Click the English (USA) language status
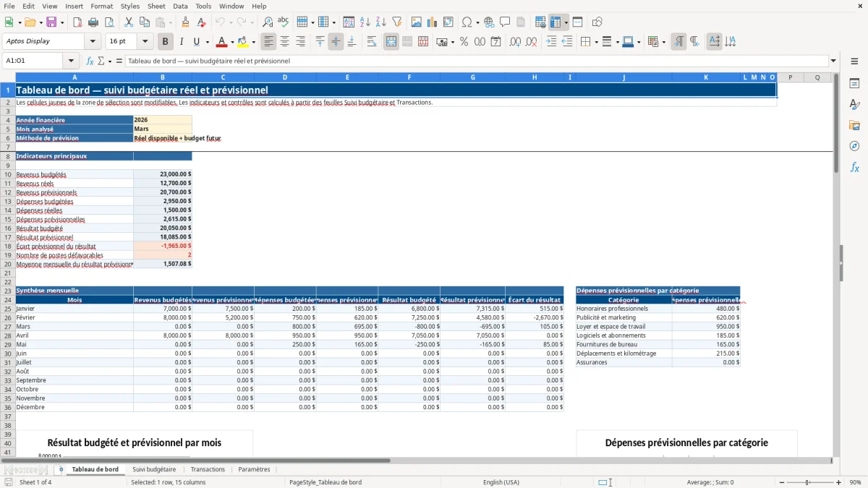The height and width of the screenshot is (488, 868). pos(501,482)
